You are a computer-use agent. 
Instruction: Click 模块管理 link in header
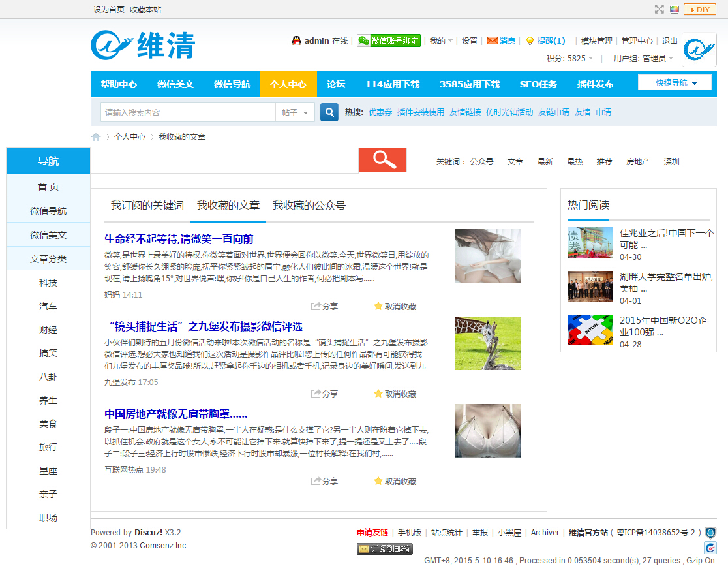click(x=597, y=41)
